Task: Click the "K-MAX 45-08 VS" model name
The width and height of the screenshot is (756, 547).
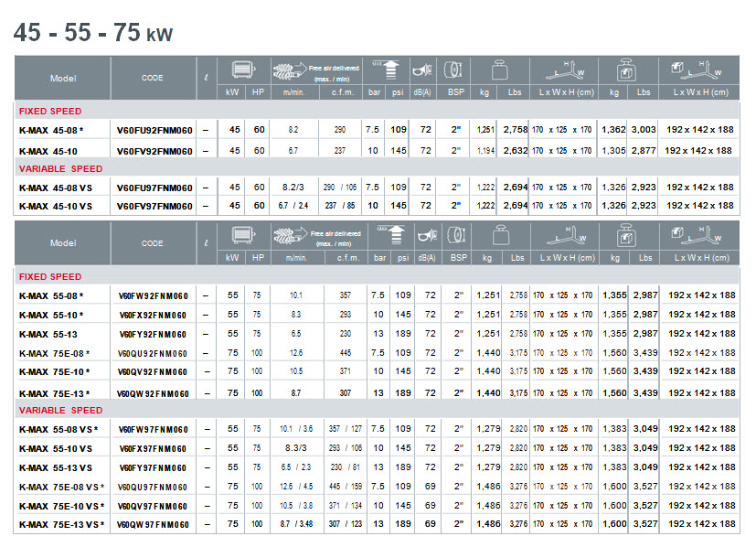Action: (56, 188)
